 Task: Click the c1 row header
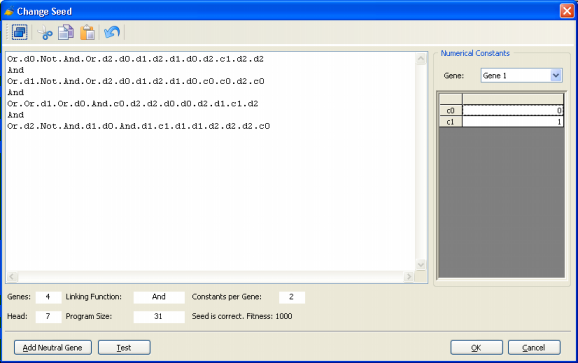click(450, 122)
